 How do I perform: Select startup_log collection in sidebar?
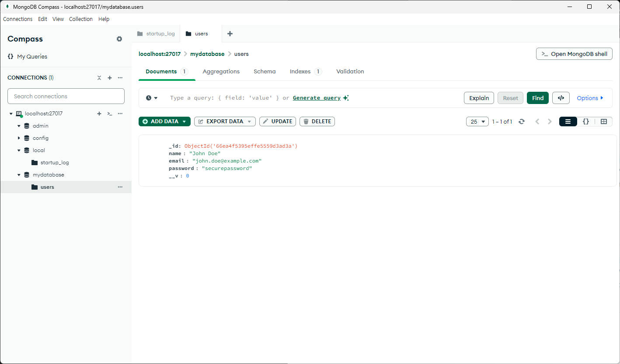[x=55, y=163]
